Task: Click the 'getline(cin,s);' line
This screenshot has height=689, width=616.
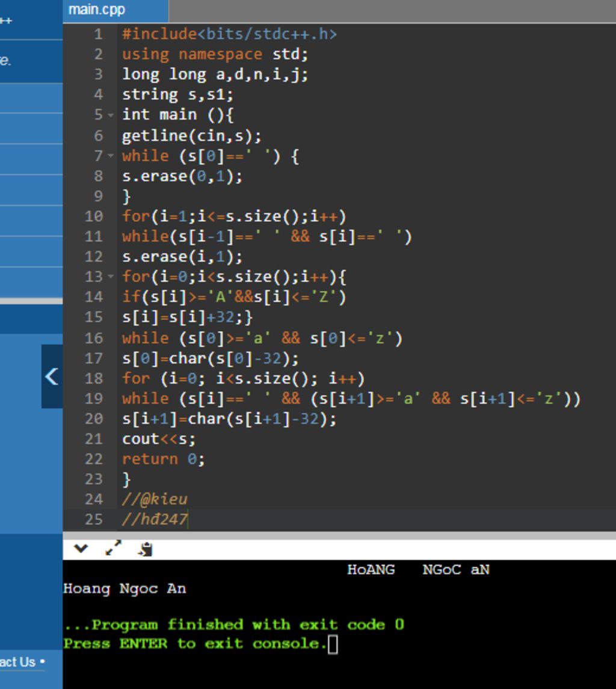Action: coord(192,136)
